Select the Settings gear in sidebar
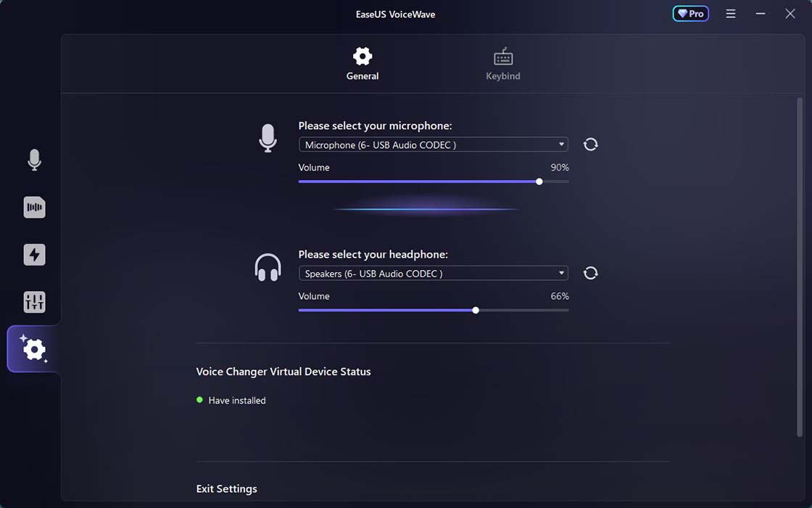This screenshot has width=812, height=508. 34,348
